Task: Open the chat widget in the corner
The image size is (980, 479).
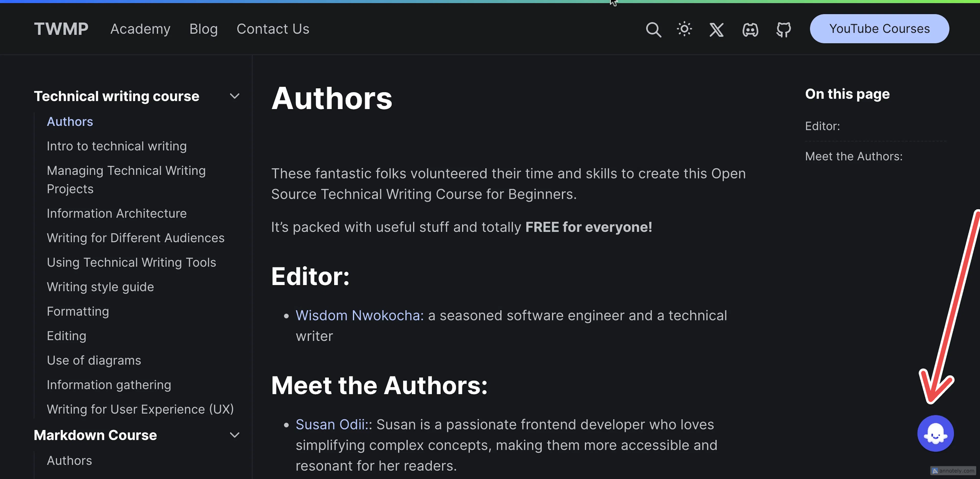Action: point(936,433)
